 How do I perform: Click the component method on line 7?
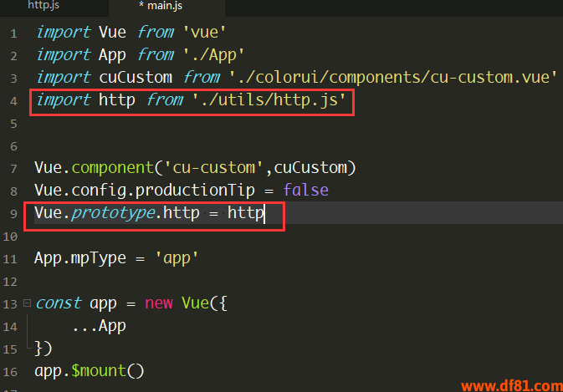click(113, 168)
